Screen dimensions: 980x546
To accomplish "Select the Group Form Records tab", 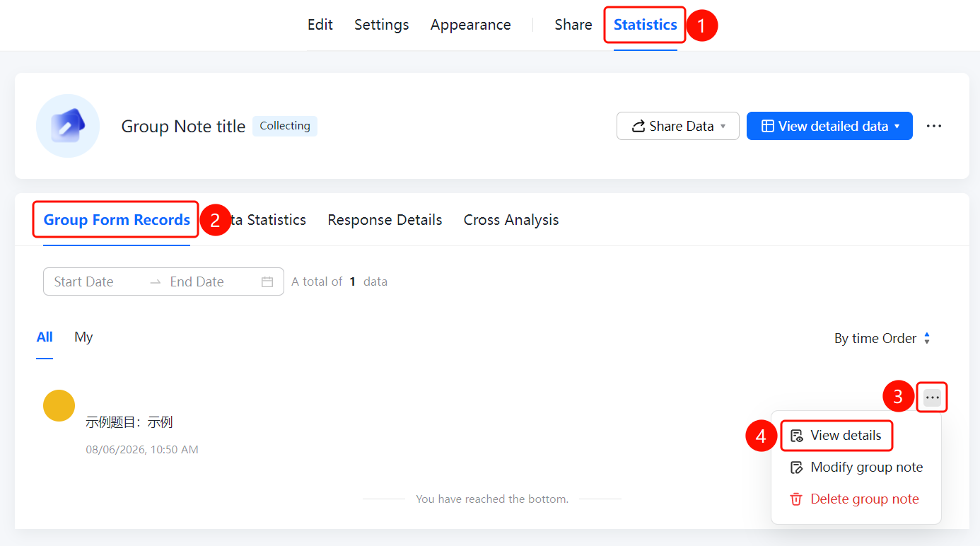I will (117, 220).
